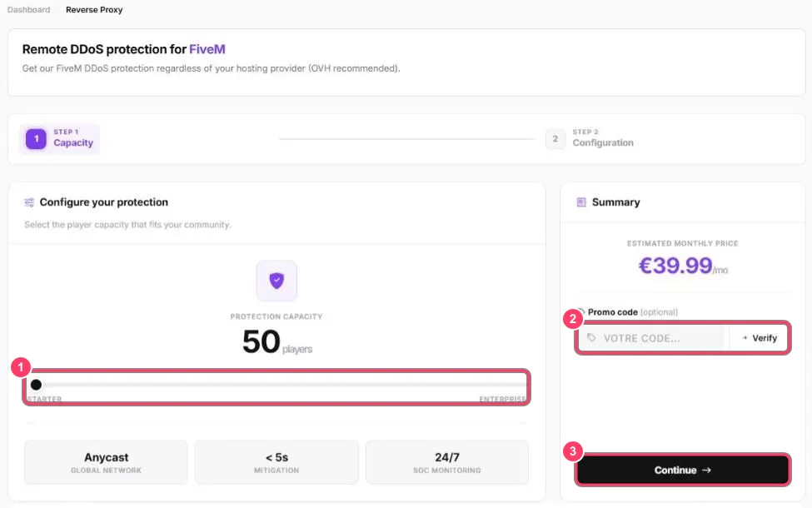The width and height of the screenshot is (812, 508).
Task: Click the Reverse Proxy breadcrumb
Action: point(94,10)
